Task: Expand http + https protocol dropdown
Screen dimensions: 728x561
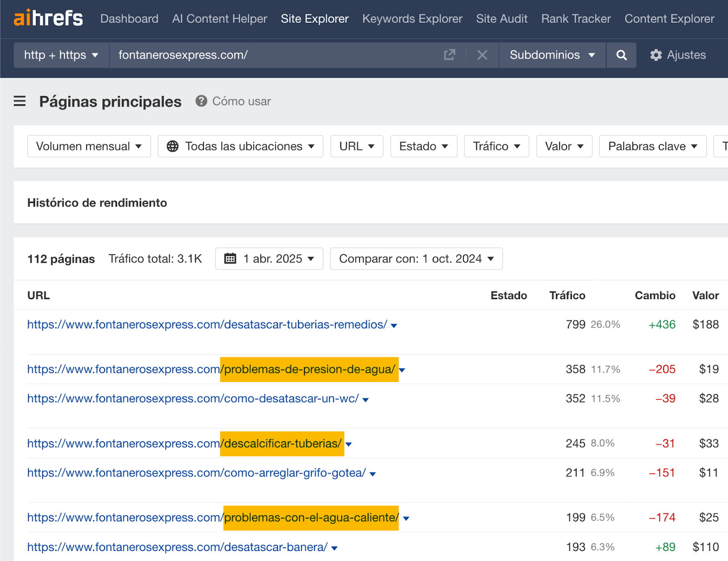Action: click(61, 55)
